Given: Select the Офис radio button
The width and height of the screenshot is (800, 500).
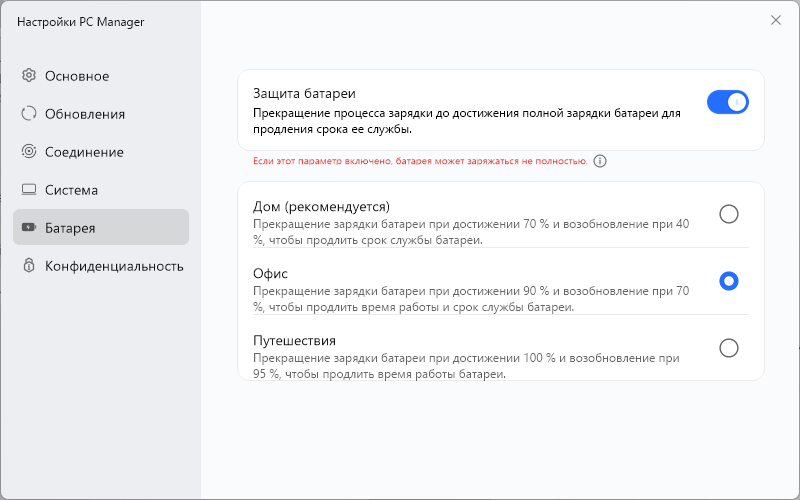Looking at the screenshot, I should tap(729, 281).
